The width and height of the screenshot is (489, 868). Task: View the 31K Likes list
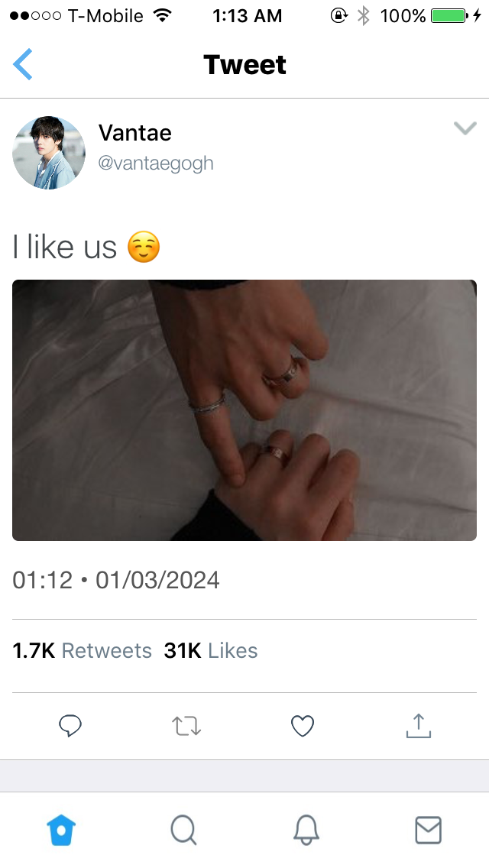[x=210, y=650]
